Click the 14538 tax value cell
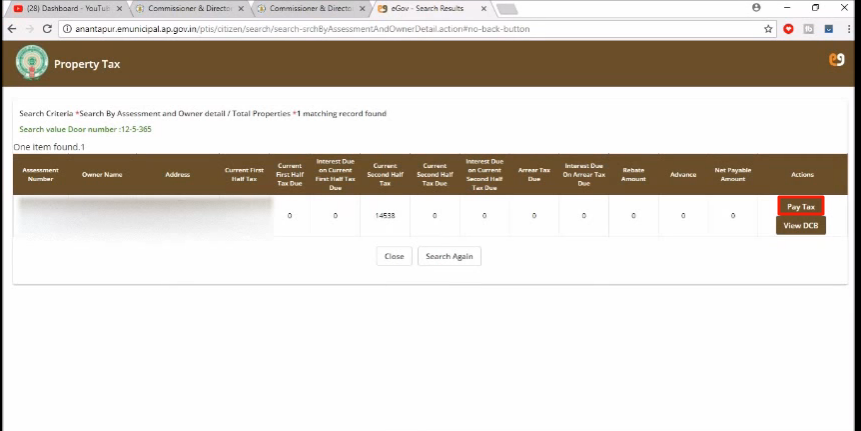The height and width of the screenshot is (431, 861). click(385, 216)
